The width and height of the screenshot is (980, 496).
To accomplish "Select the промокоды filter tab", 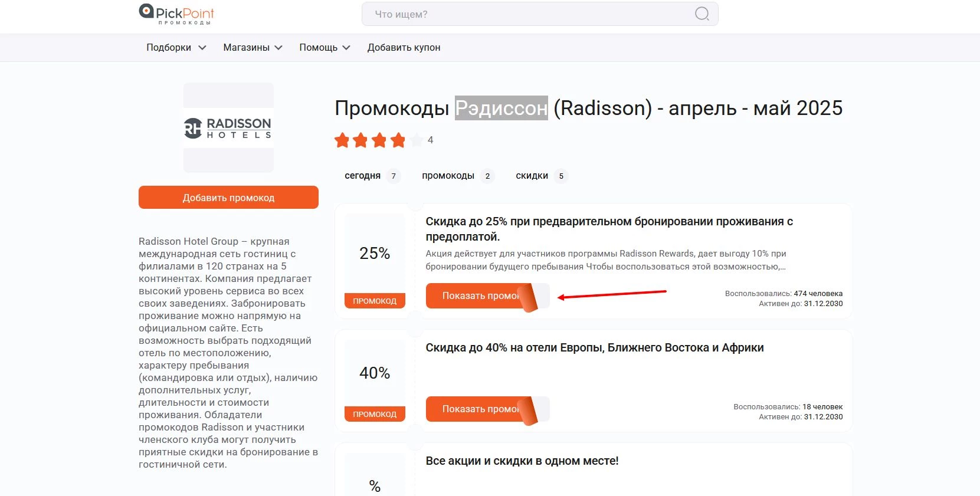I will point(457,176).
